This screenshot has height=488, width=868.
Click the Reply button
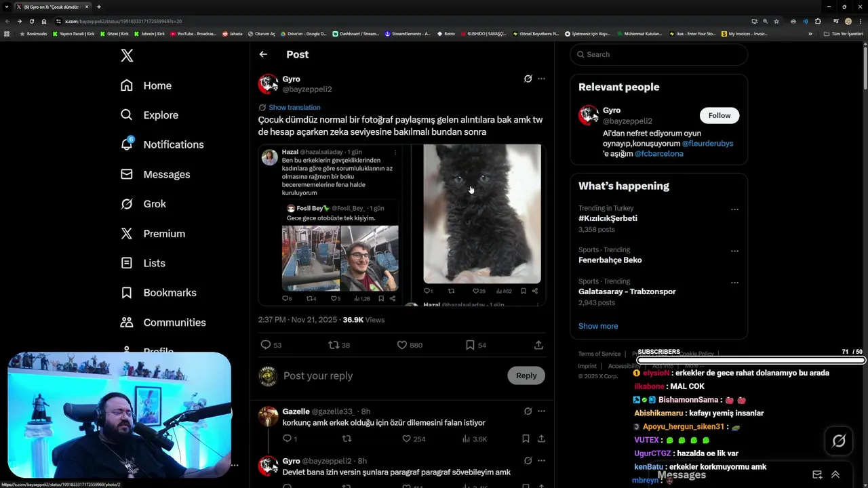pyautogui.click(x=526, y=375)
